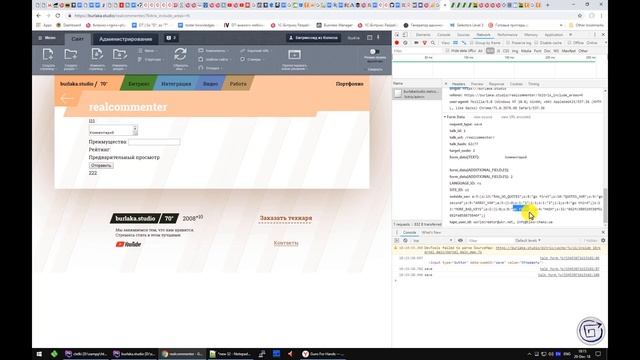Toggle Bitrix edit mode switch
Screen dimensions: 640x360
point(374,52)
